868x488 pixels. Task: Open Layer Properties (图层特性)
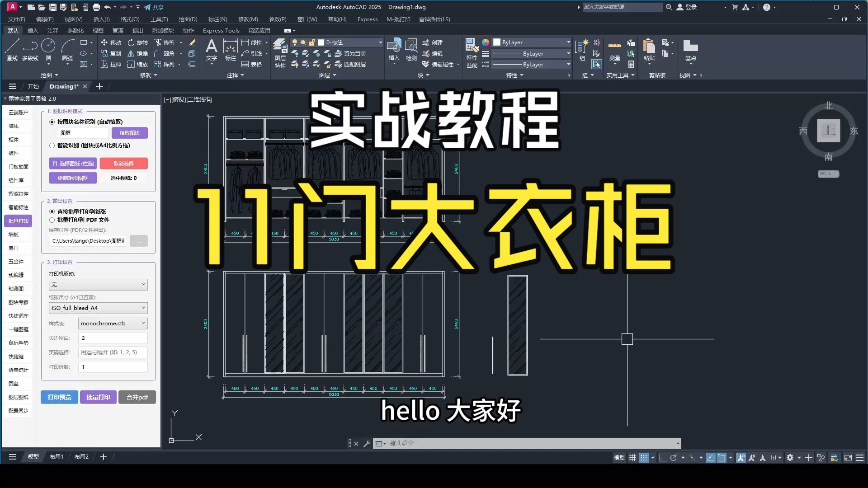280,53
